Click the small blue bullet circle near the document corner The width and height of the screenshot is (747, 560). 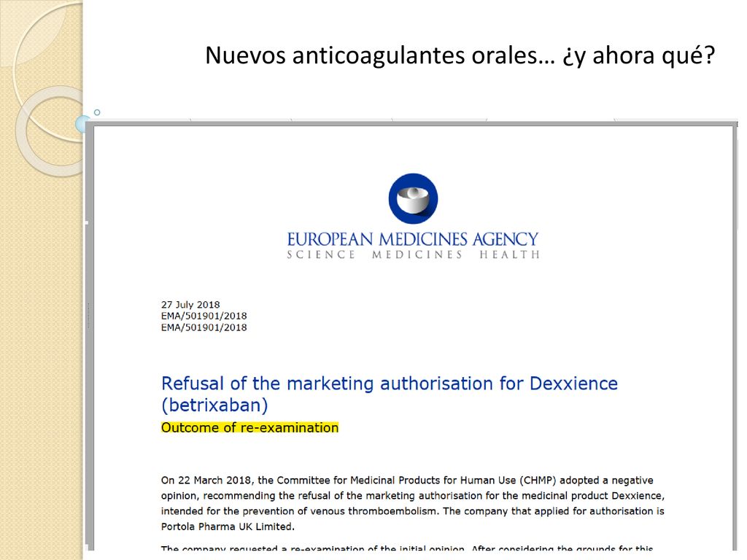coord(97,112)
